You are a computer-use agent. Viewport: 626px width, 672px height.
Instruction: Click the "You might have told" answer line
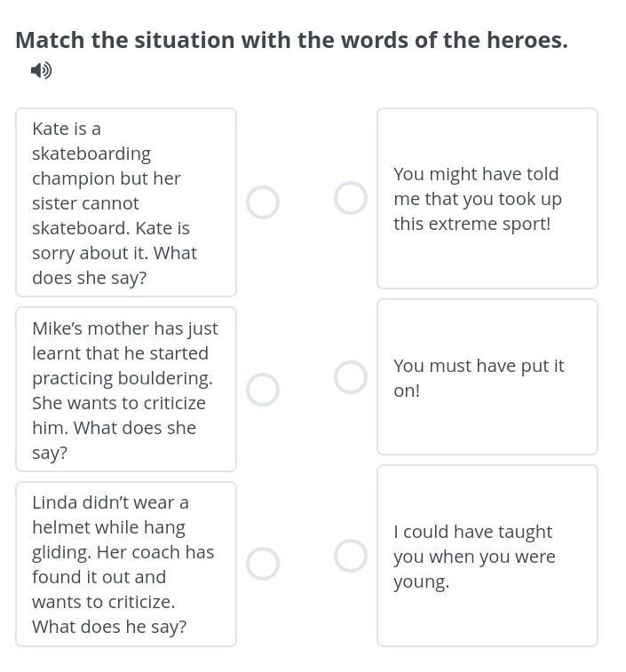pos(476,174)
